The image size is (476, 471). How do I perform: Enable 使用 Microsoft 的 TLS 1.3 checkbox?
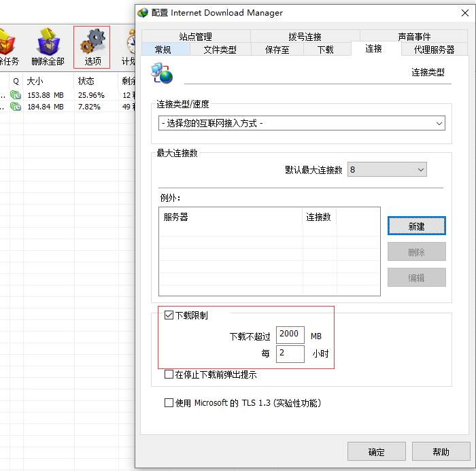pyautogui.click(x=169, y=403)
